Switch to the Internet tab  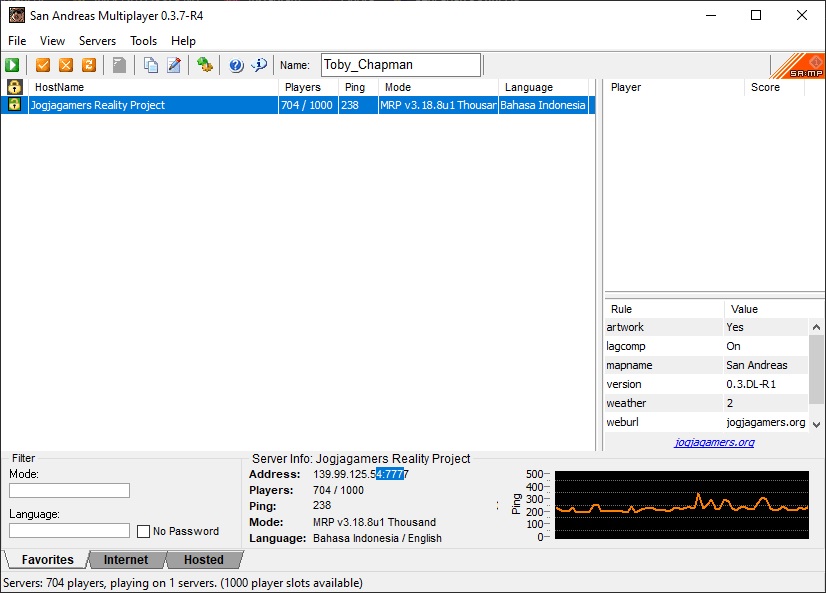click(x=126, y=559)
